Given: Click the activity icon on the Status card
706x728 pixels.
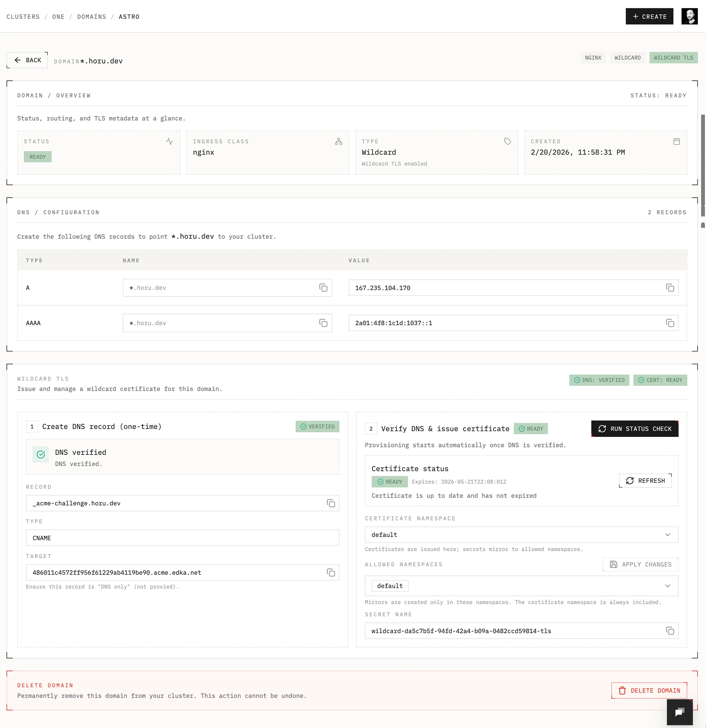Looking at the screenshot, I should tap(169, 141).
